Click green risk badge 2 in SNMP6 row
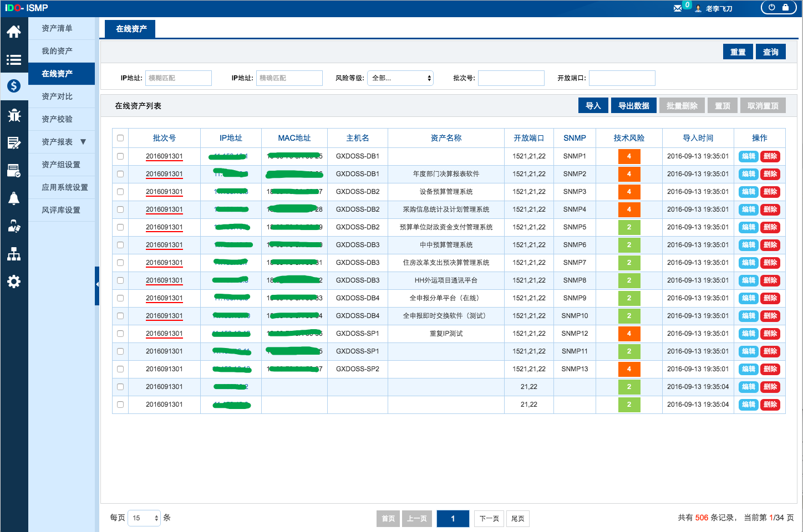The height and width of the screenshot is (532, 803). pyautogui.click(x=629, y=245)
